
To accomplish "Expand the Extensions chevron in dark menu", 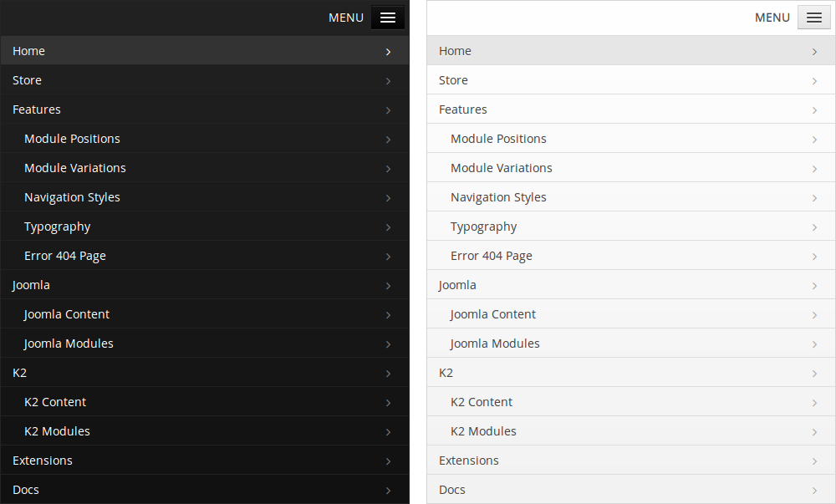I will (388, 461).
